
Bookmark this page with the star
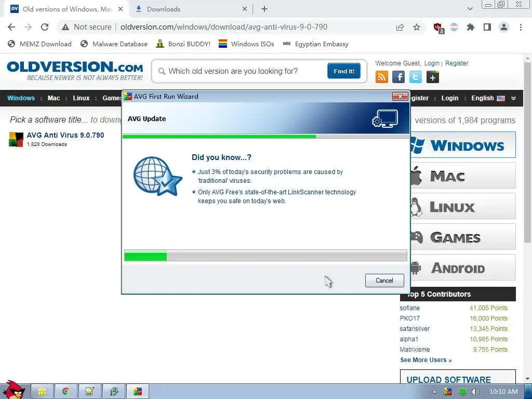click(417, 27)
